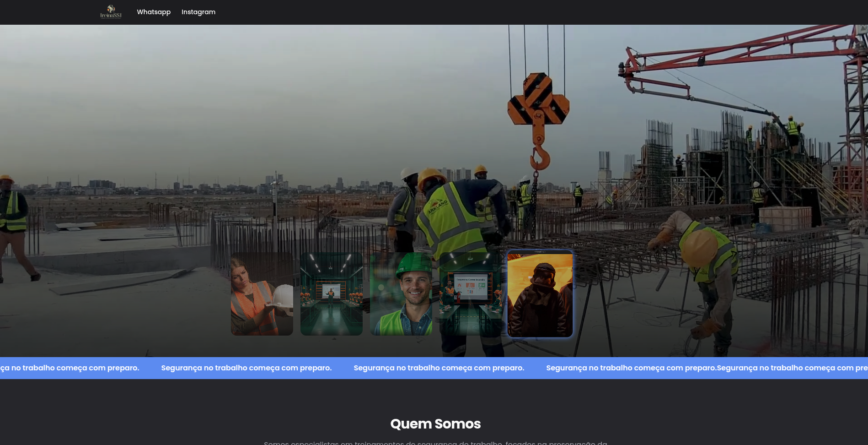Click the "Quem Somos" heading

tap(435, 424)
